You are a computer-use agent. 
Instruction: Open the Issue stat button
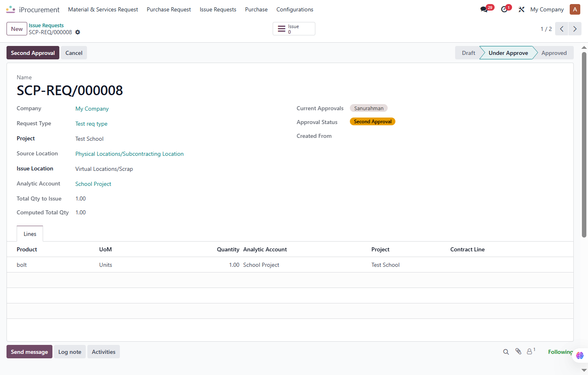tap(294, 29)
